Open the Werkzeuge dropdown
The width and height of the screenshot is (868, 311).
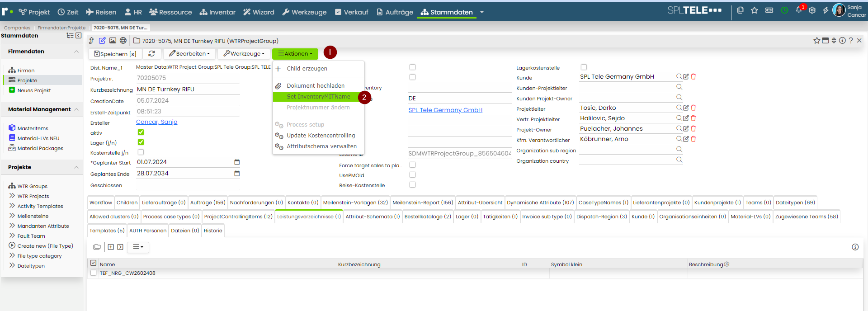(x=244, y=54)
